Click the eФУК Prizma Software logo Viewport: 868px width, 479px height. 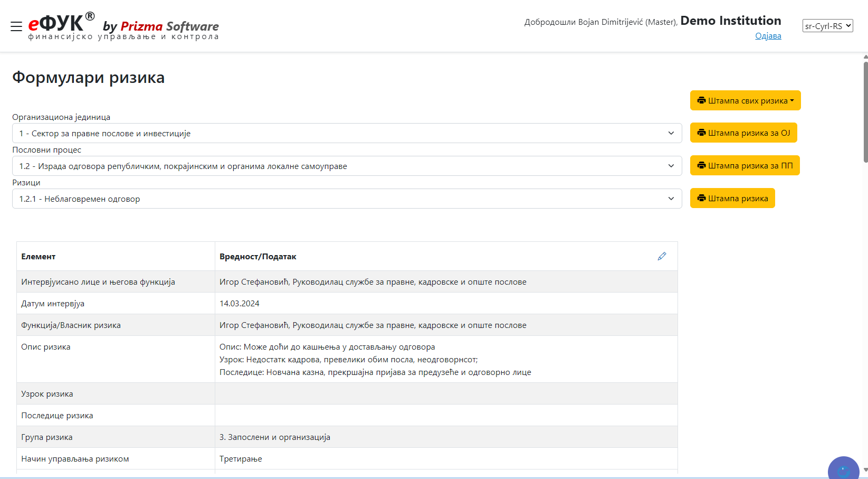(123, 26)
